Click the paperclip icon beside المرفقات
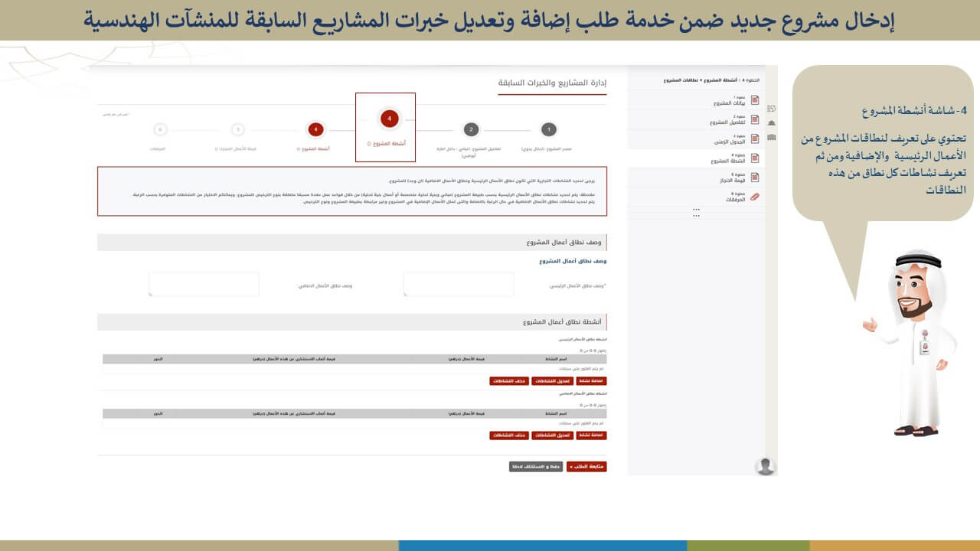 [x=755, y=197]
